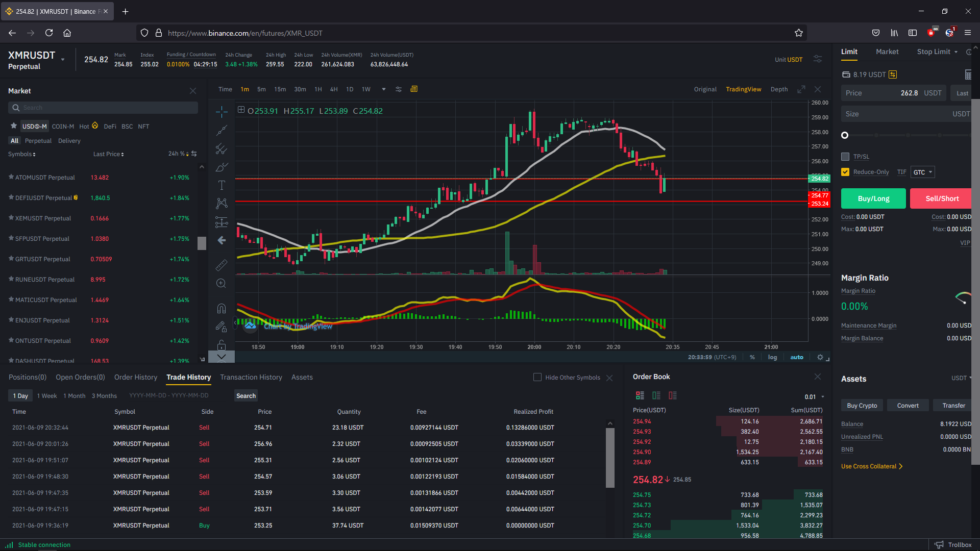Image resolution: width=980 pixels, height=551 pixels.
Task: Select the text annotation tool
Action: pyautogui.click(x=222, y=185)
